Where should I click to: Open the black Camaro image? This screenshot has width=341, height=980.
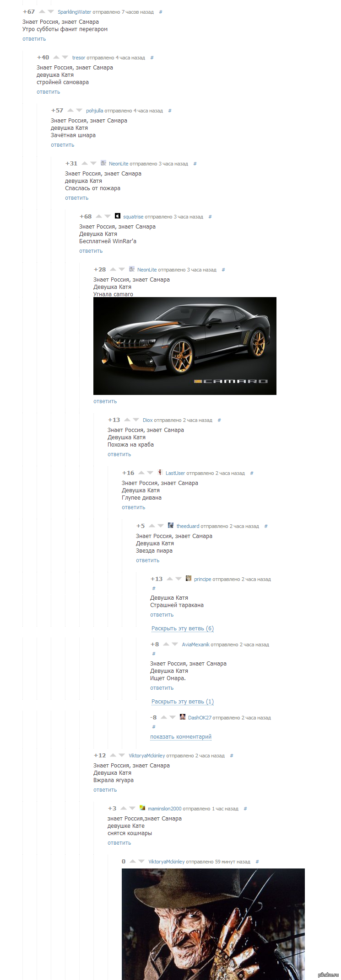click(x=185, y=346)
